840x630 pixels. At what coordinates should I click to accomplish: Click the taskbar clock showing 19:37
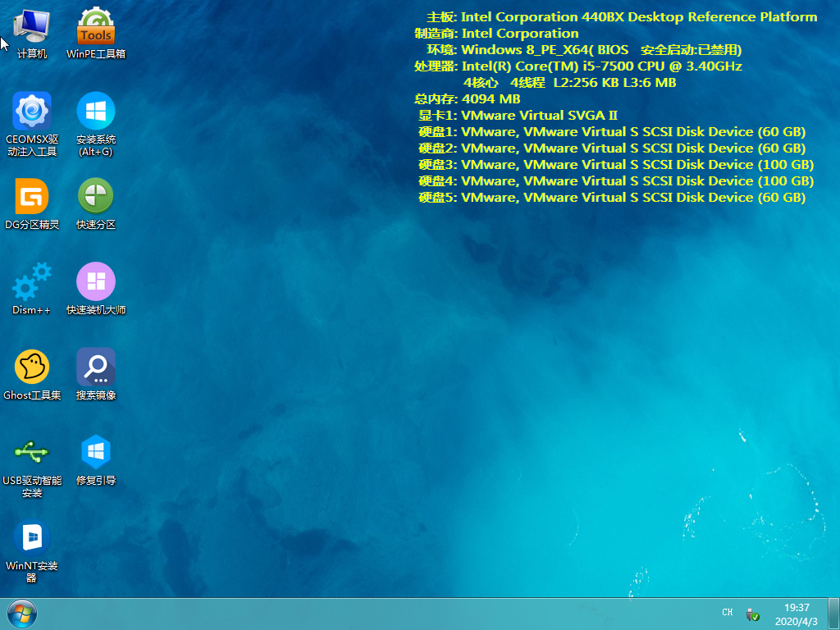tap(797, 614)
